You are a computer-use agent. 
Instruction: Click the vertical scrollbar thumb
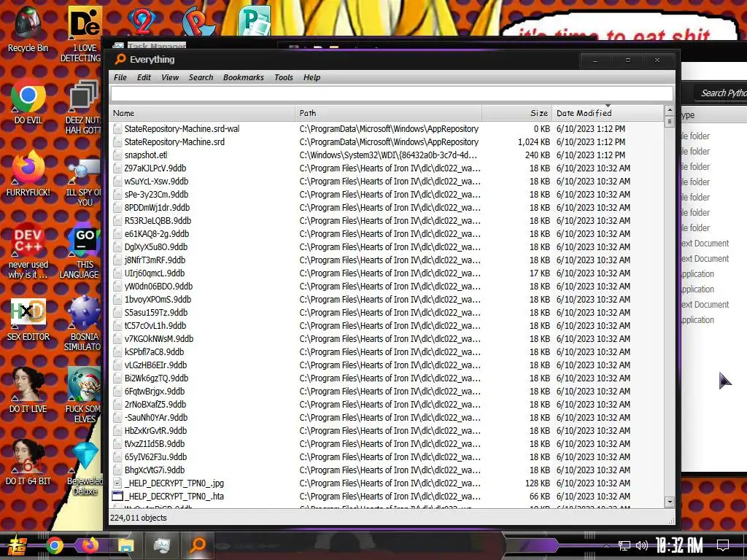(670, 122)
